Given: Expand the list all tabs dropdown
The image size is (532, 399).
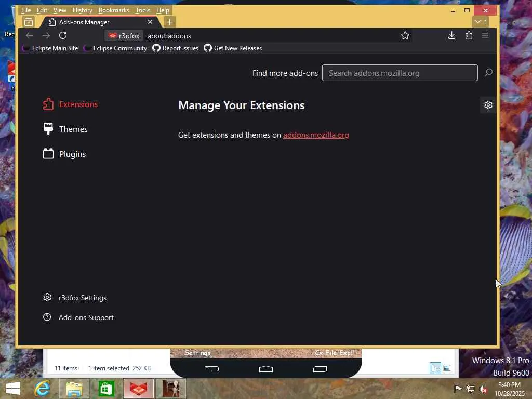Looking at the screenshot, I should (x=481, y=22).
